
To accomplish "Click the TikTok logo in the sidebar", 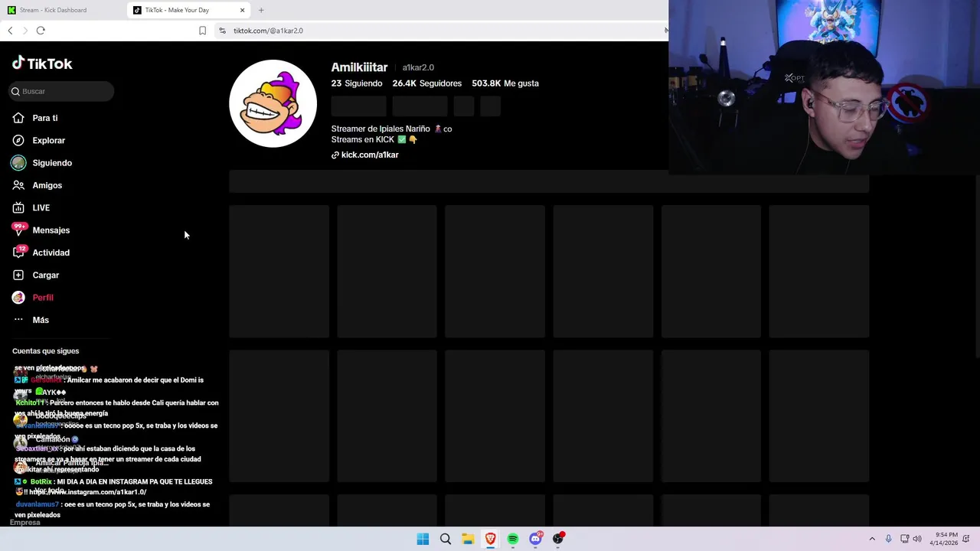I will click(x=42, y=64).
